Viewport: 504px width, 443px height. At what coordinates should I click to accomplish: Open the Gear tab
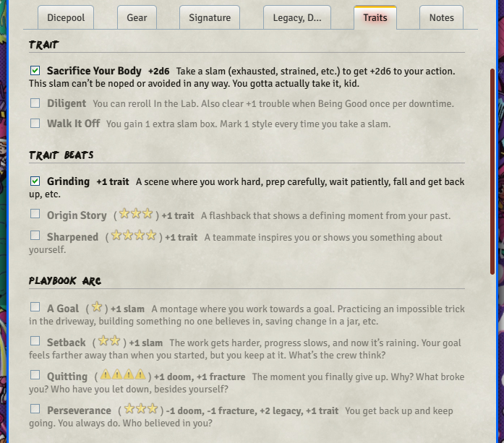click(137, 17)
